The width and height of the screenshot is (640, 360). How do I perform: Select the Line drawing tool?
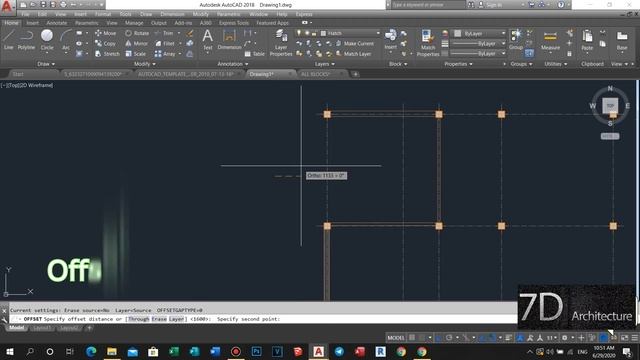9,40
